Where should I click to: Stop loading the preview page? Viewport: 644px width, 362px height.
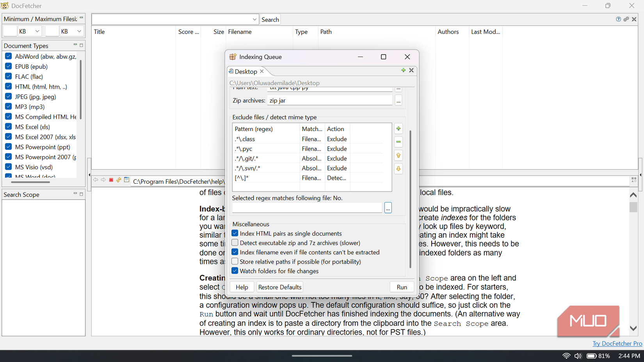111,180
